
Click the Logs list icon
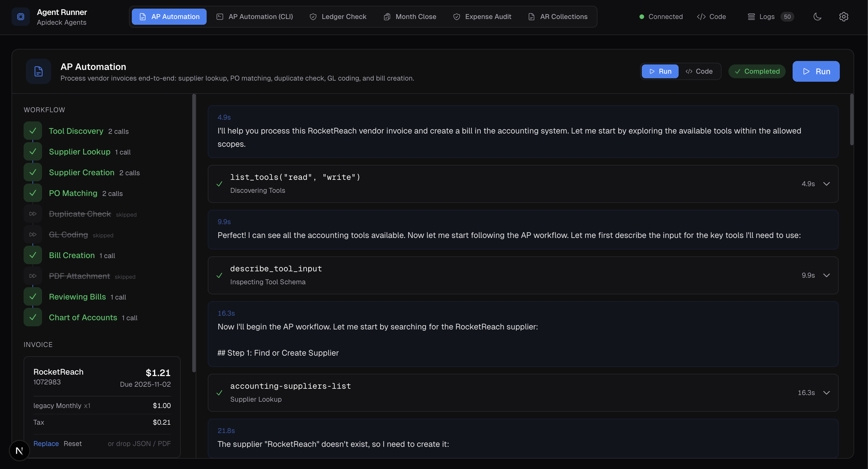(x=751, y=16)
